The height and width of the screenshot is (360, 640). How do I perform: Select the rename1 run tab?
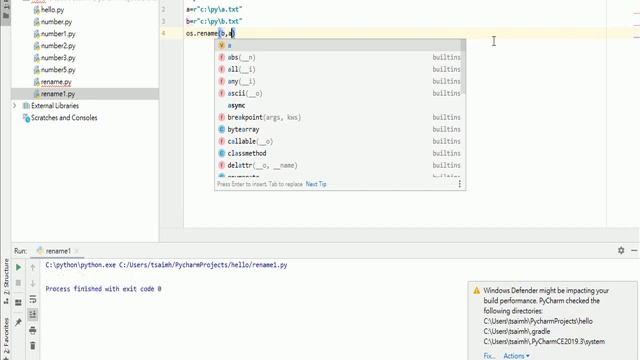coord(57,251)
